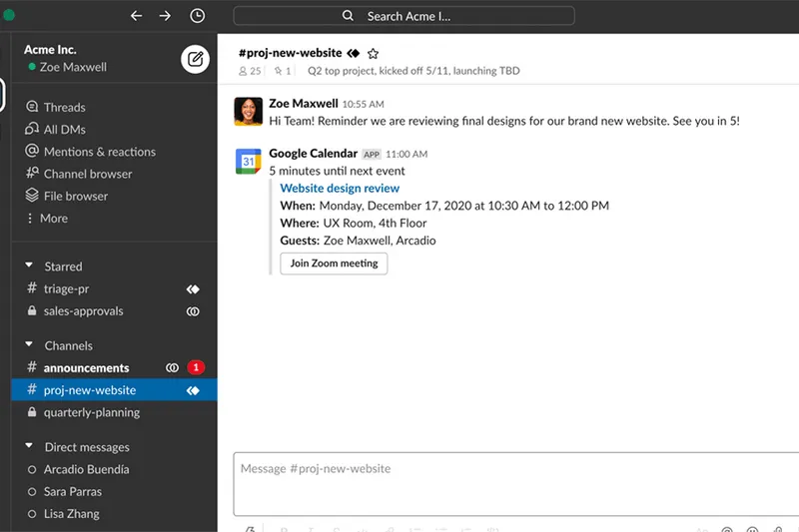The image size is (799, 532).
Task: Click the red unread badge on announcements
Action: point(196,367)
